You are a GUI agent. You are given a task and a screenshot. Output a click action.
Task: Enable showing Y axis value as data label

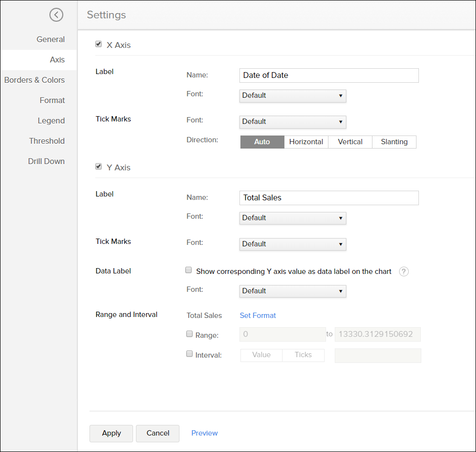[x=188, y=270]
